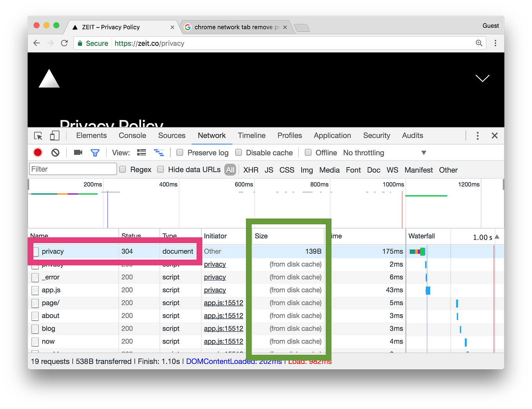Open the Timeline tab

pyautogui.click(x=252, y=136)
